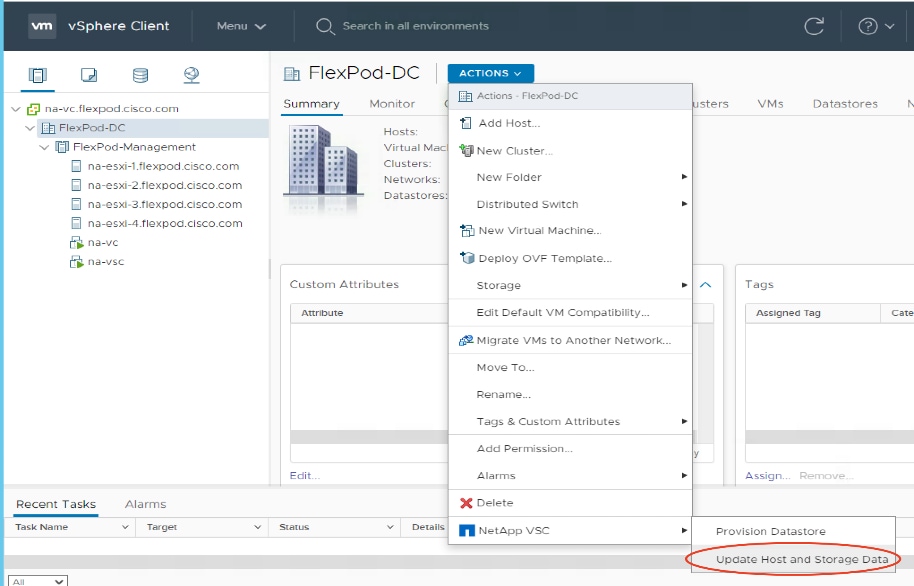The image size is (914, 586).
Task: Select Add Host from Actions menu
Action: coord(570,123)
